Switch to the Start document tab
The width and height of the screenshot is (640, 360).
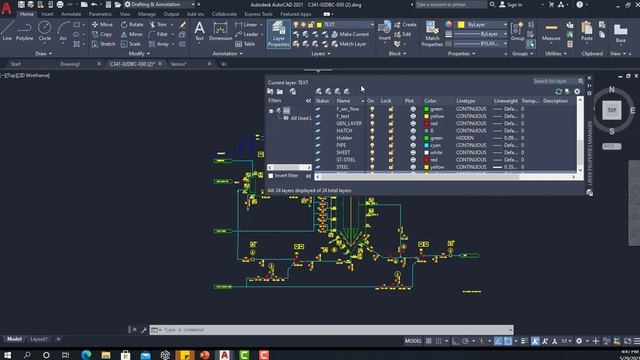tap(16, 64)
